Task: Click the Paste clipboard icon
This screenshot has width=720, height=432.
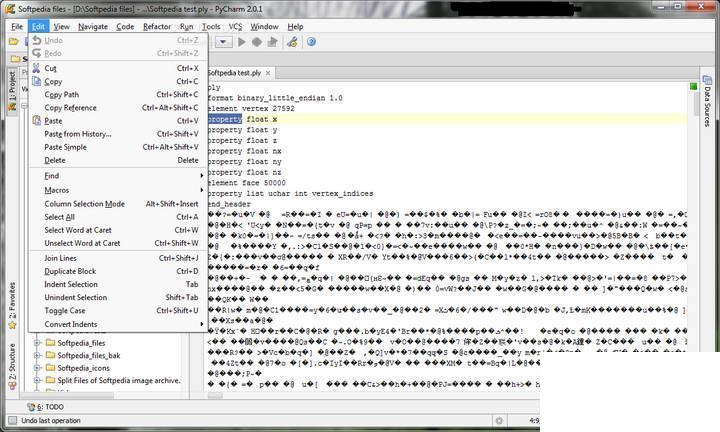Action: [x=36, y=121]
